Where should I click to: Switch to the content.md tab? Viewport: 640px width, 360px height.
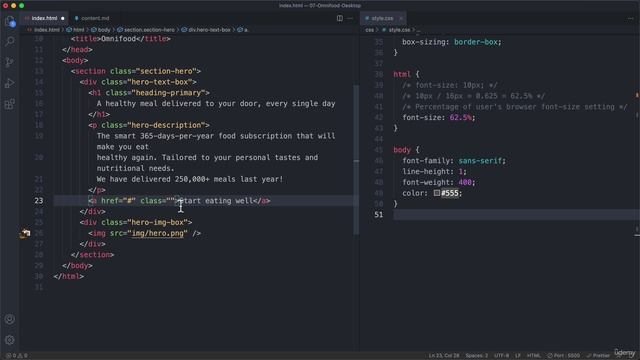point(92,18)
